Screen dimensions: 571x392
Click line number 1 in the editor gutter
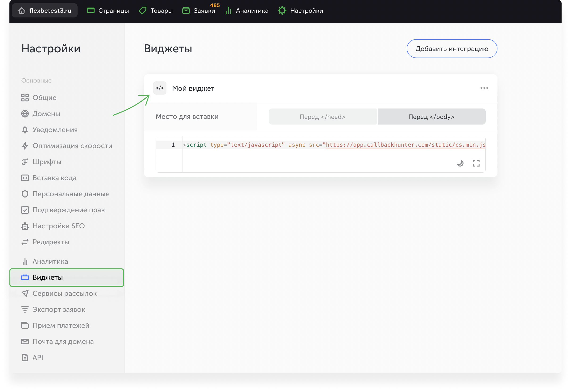(x=173, y=145)
